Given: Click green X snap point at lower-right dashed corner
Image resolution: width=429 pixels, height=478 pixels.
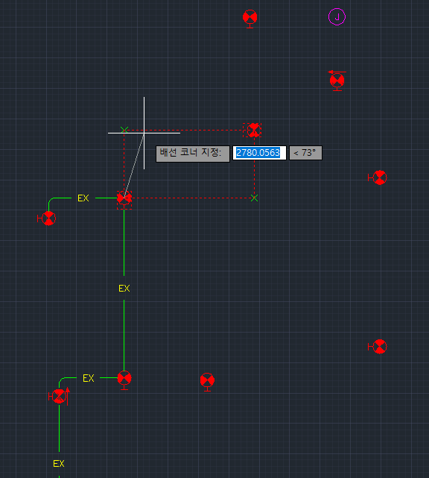Looking at the screenshot, I should click(x=254, y=198).
